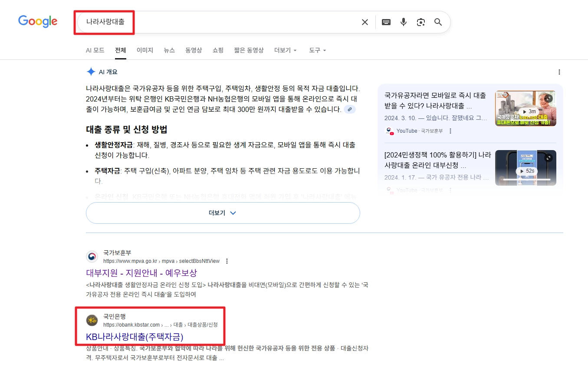Open the three-dot menu on the AI 개요 section

click(559, 72)
